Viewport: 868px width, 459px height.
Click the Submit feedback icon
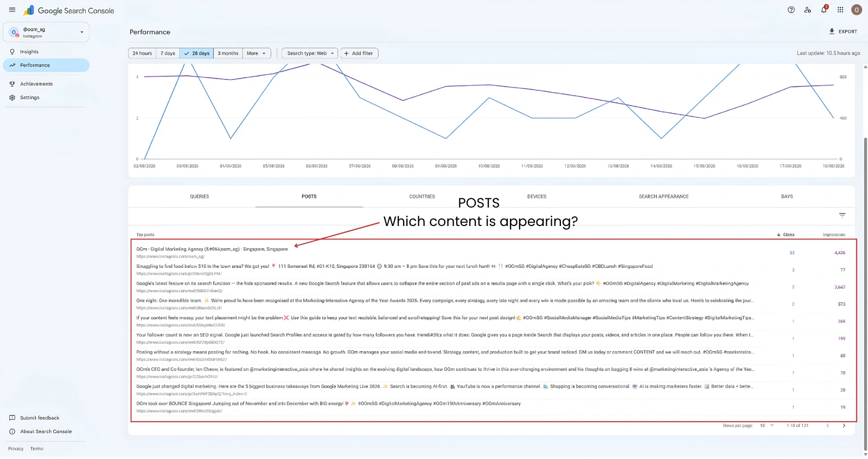click(x=12, y=418)
